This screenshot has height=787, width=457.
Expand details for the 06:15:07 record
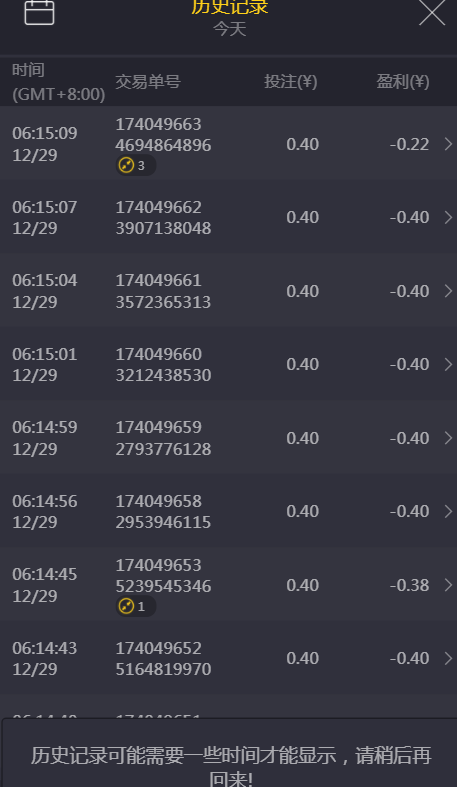(x=448, y=217)
